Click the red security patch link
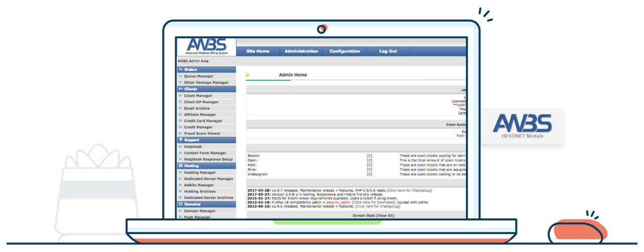 338,202
